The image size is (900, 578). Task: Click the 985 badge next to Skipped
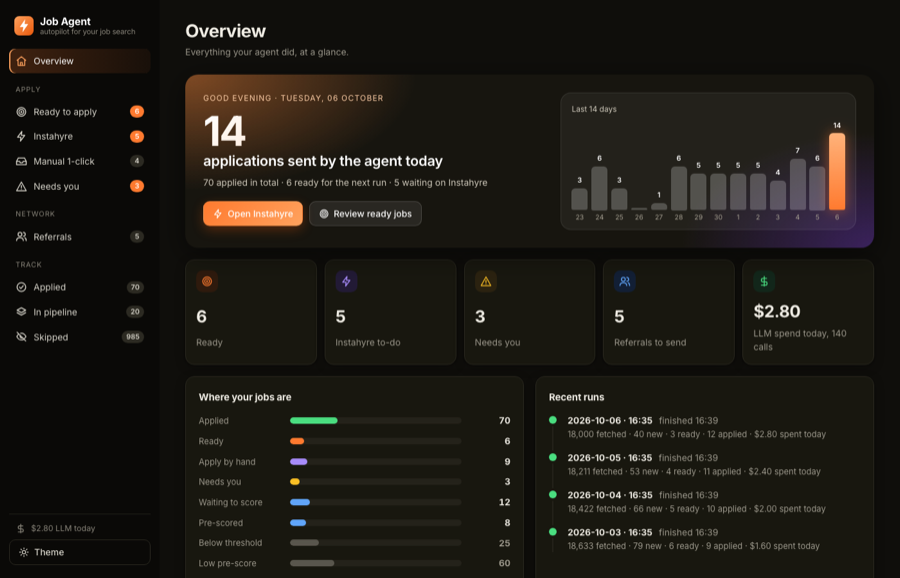(x=133, y=337)
